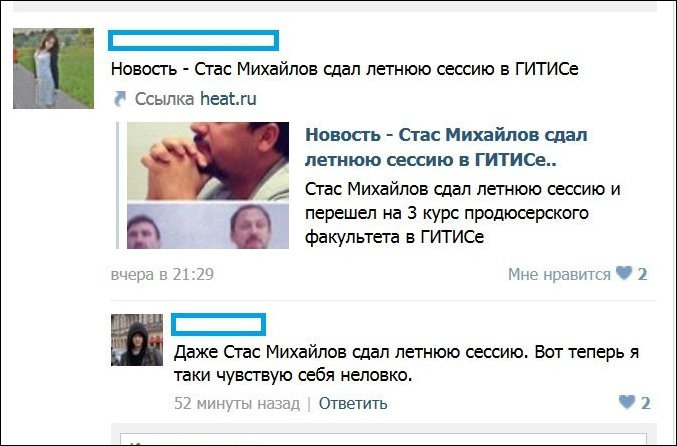Click the like count next to Мне нравится
The height and width of the screenshot is (446, 677).
pyautogui.click(x=642, y=274)
